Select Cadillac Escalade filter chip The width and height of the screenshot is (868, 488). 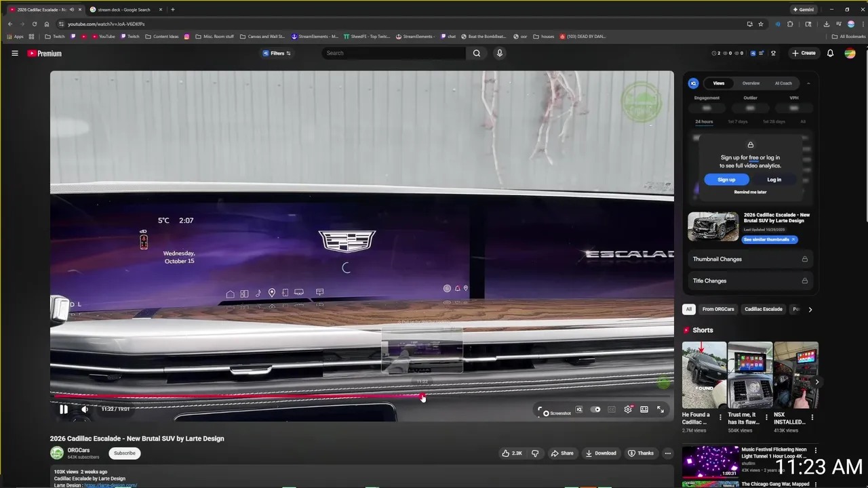point(764,309)
